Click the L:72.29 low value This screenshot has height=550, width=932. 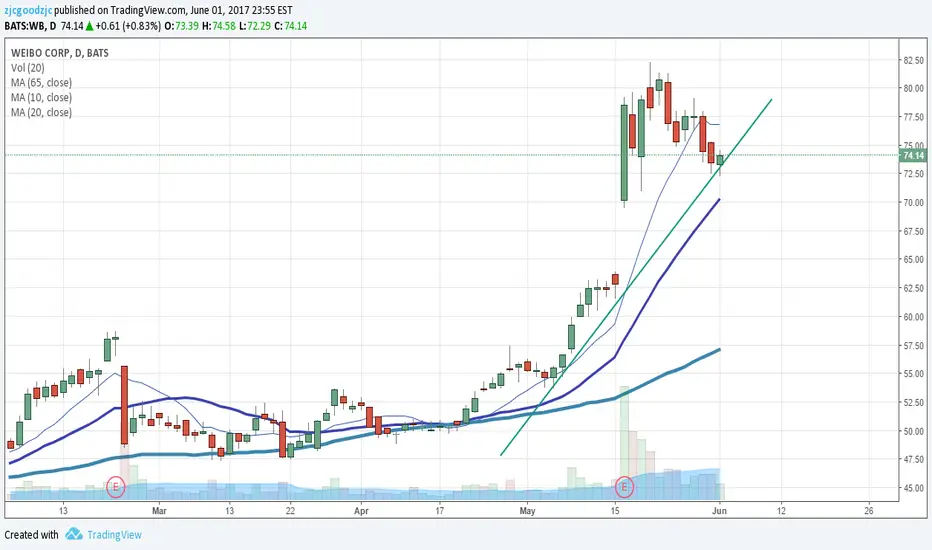(x=255, y=26)
